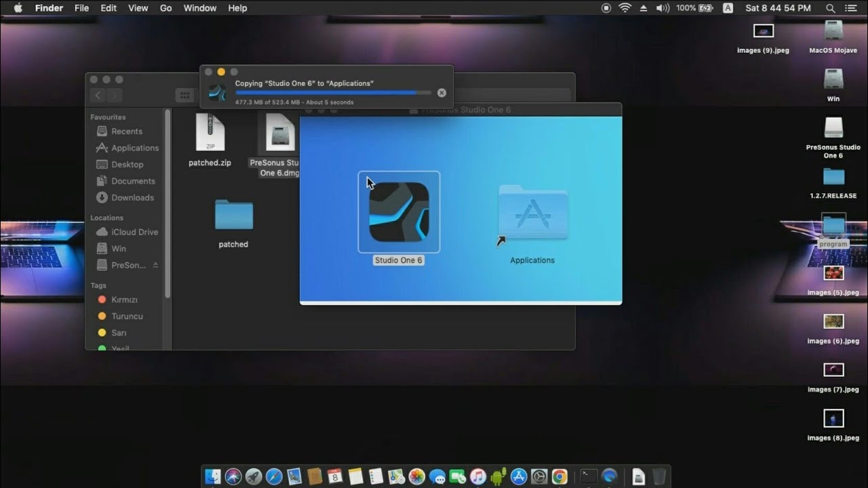The width and height of the screenshot is (868, 488).
Task: Open the Edit menu
Action: click(108, 8)
